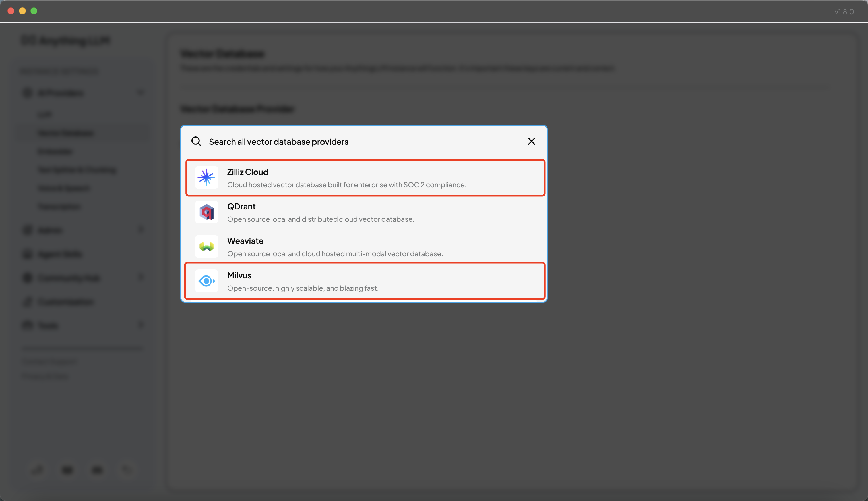Click the Weaviate green logo icon
Viewport: 868px width, 501px height.
pyautogui.click(x=206, y=246)
